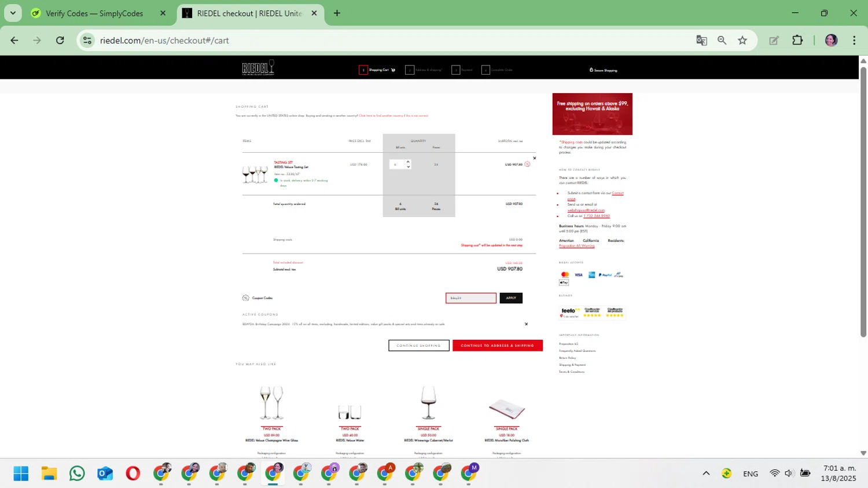Open the Extensions puzzle icon
This screenshot has height=488, width=868.
797,40
